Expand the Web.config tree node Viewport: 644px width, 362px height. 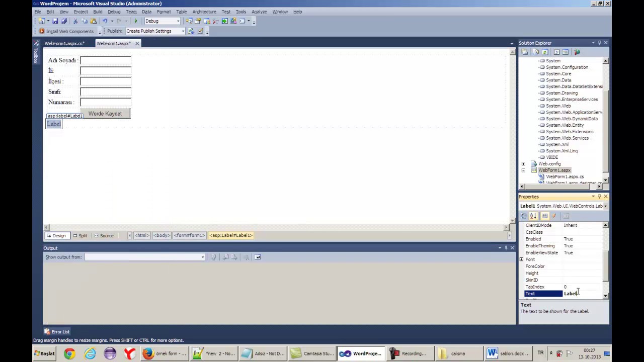click(523, 164)
